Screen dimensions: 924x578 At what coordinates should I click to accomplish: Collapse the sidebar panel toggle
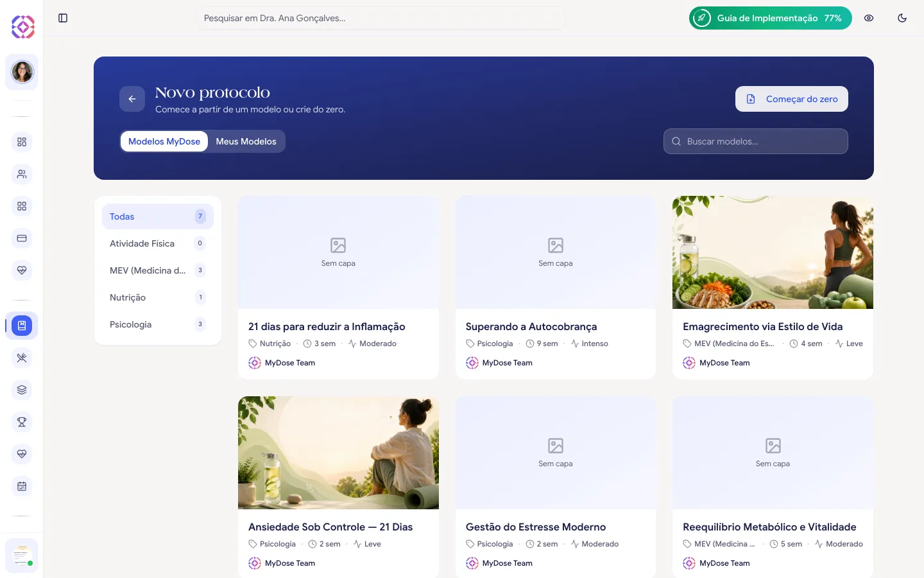(x=63, y=18)
